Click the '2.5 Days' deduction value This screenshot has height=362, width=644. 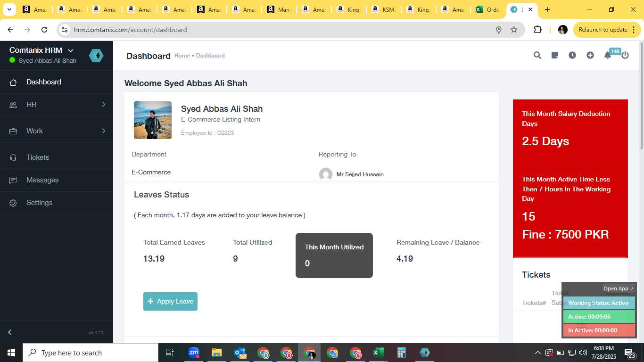point(545,141)
